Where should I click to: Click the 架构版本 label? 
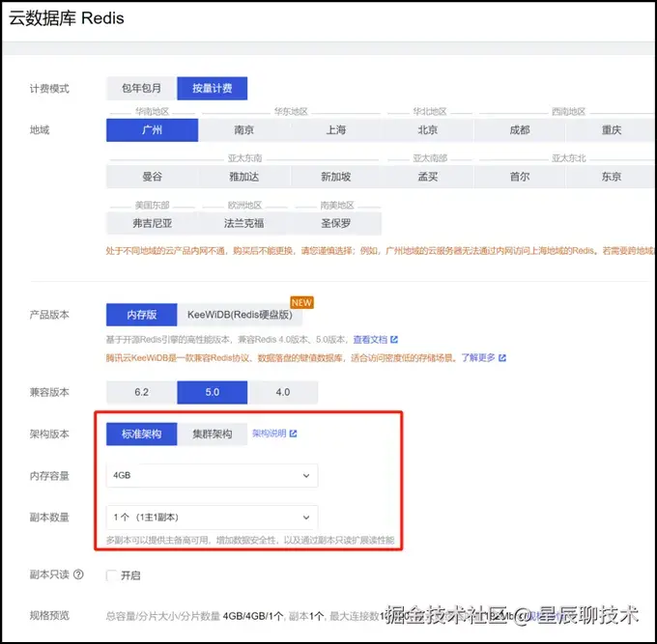(x=49, y=434)
